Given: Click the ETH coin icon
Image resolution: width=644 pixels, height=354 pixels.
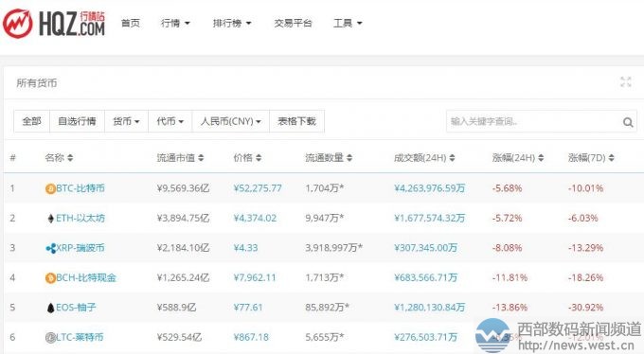Looking at the screenshot, I should pyautogui.click(x=50, y=219).
